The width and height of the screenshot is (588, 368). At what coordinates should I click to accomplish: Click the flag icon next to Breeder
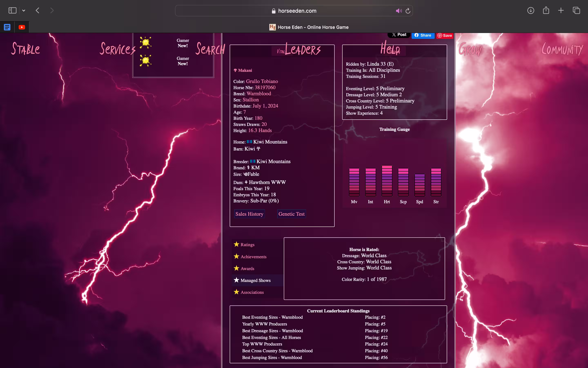[253, 161]
